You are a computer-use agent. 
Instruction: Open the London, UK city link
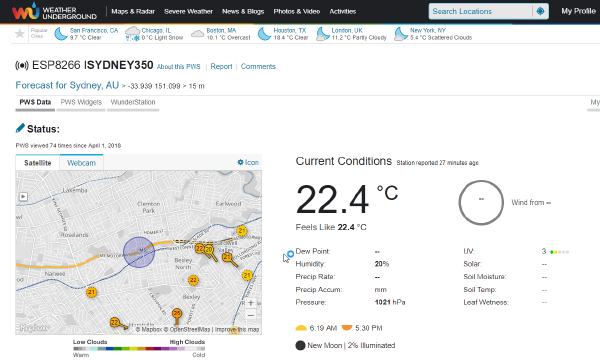pyautogui.click(x=347, y=30)
